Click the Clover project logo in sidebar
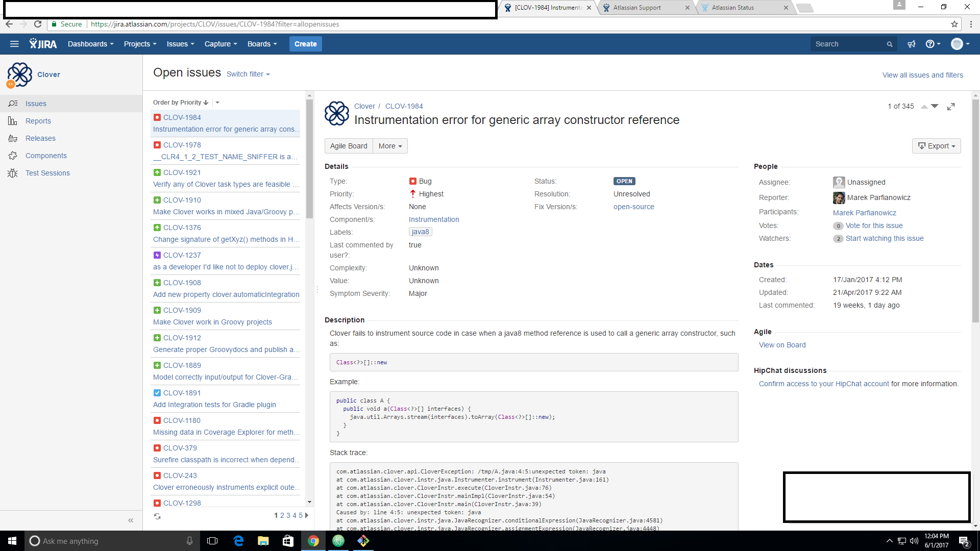 point(19,74)
